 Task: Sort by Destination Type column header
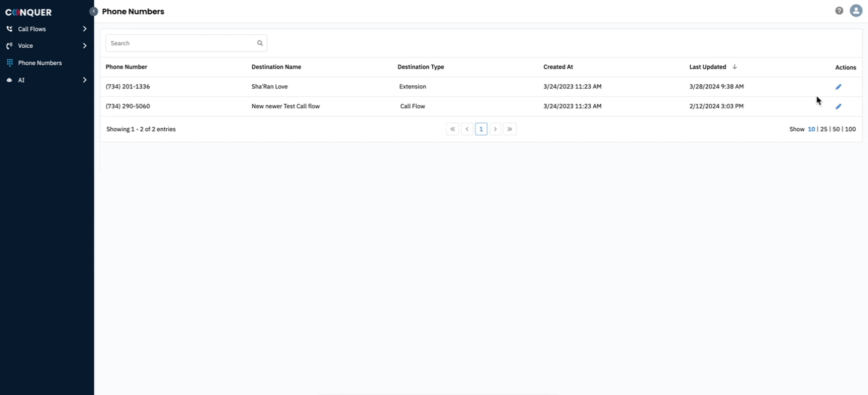click(421, 67)
